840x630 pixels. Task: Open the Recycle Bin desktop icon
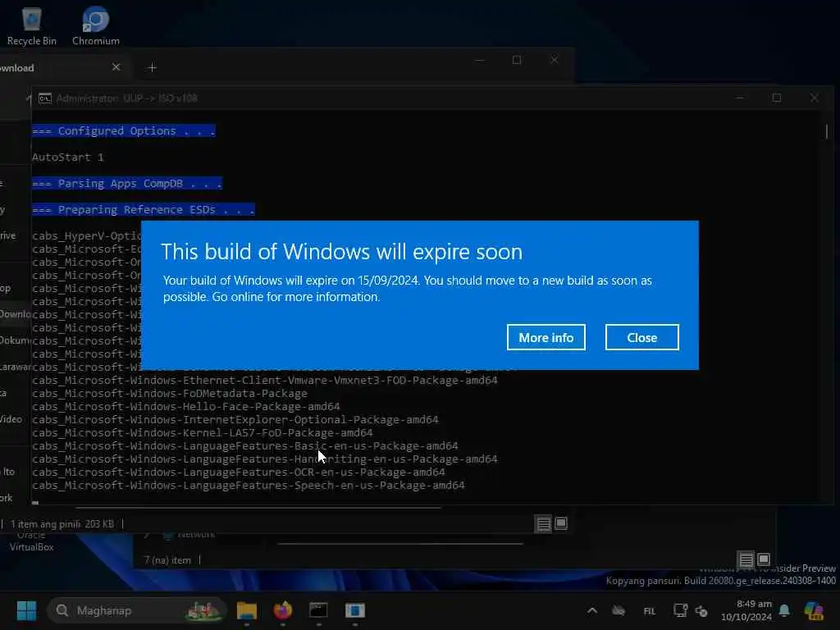point(32,25)
